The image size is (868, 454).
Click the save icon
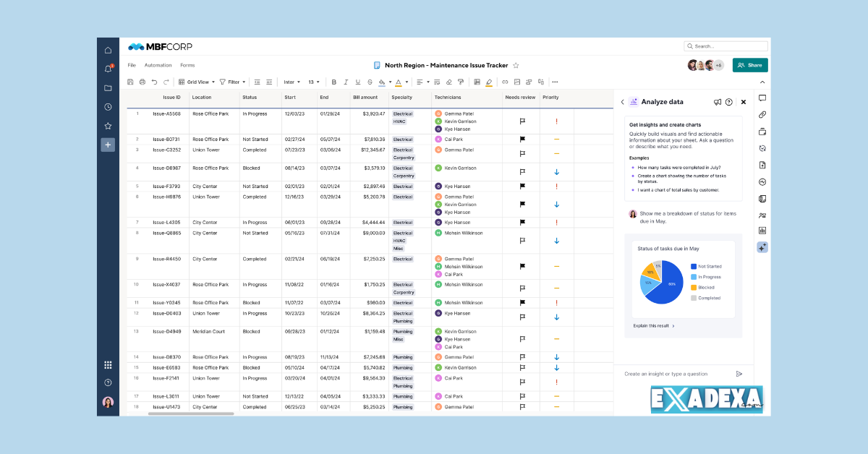coord(129,82)
